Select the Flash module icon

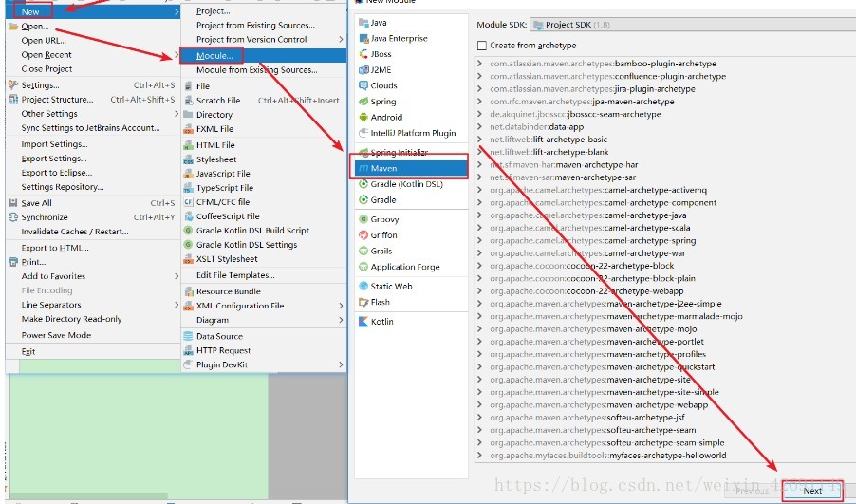pos(363,302)
